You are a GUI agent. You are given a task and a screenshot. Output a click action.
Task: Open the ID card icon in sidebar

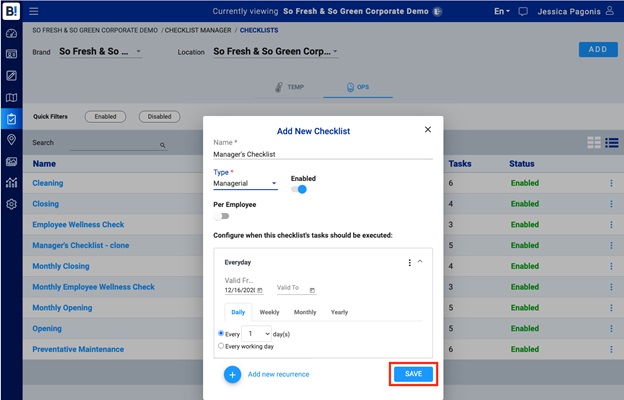point(12,54)
